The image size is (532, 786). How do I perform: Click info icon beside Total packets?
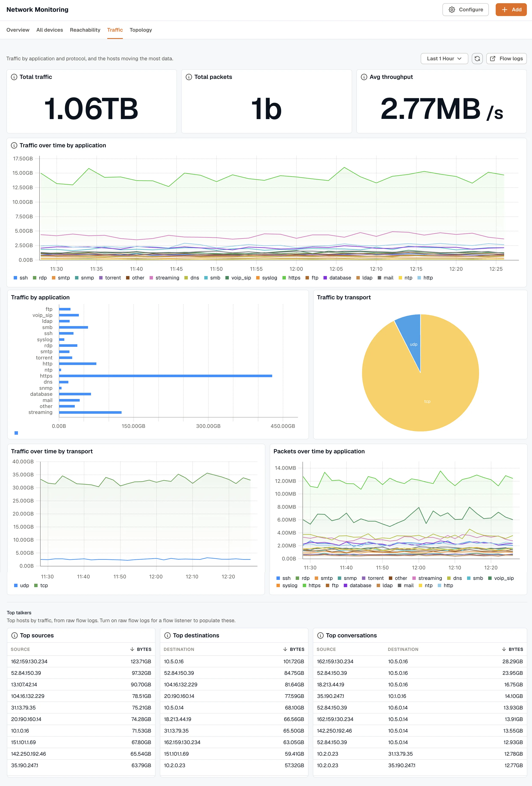pos(189,77)
